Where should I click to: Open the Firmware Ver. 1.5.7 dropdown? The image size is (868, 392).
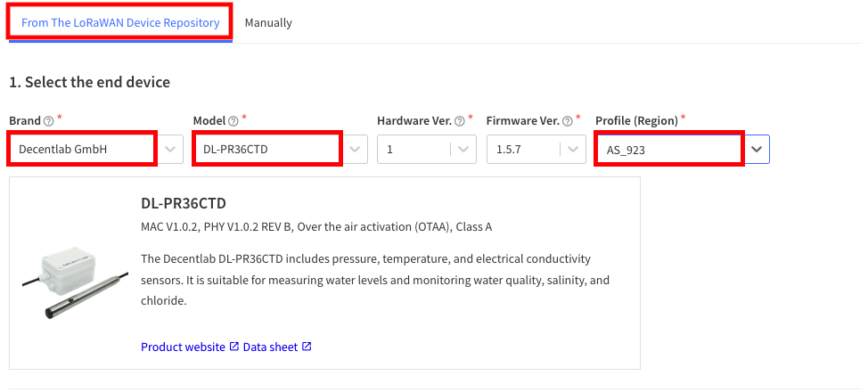click(574, 150)
